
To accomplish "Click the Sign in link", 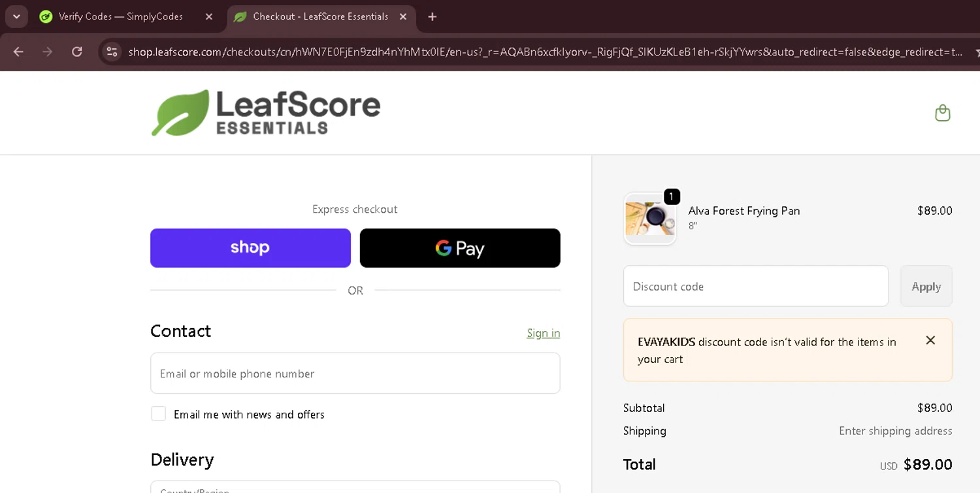I will pos(544,333).
